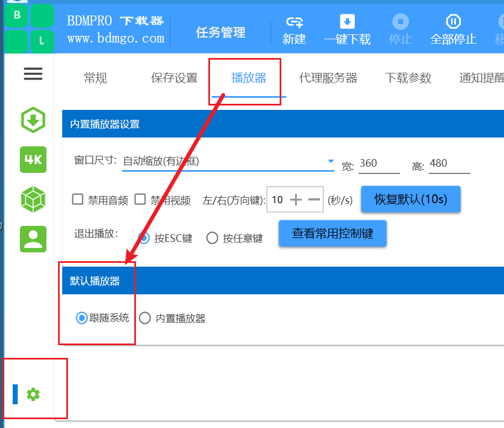Click 一键下载 toolbar button
The width and height of the screenshot is (504, 428).
tap(348, 30)
